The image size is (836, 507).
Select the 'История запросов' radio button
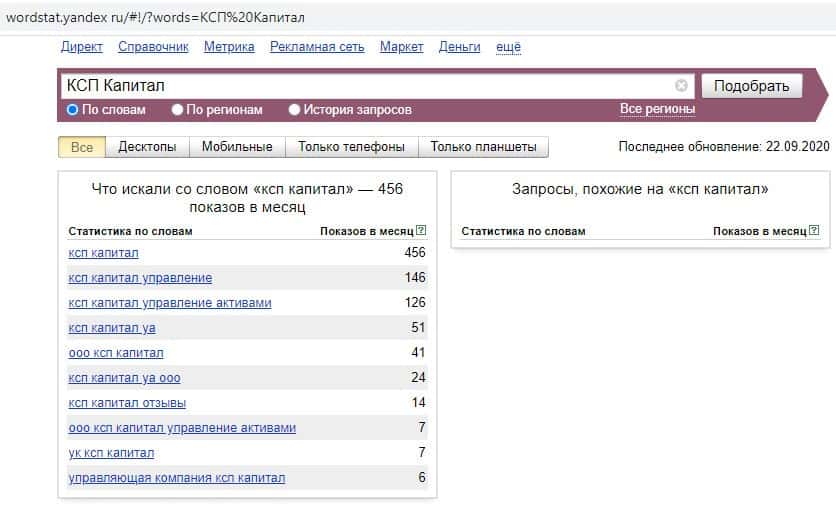coord(294,110)
